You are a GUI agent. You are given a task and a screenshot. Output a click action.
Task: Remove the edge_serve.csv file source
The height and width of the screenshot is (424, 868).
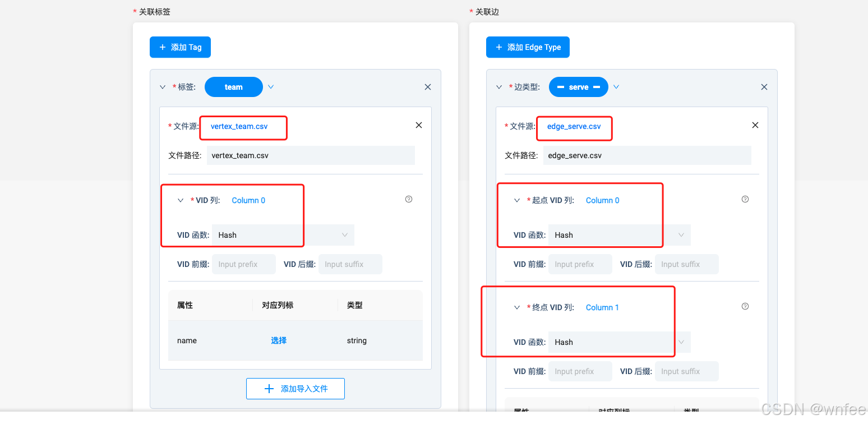[755, 125]
